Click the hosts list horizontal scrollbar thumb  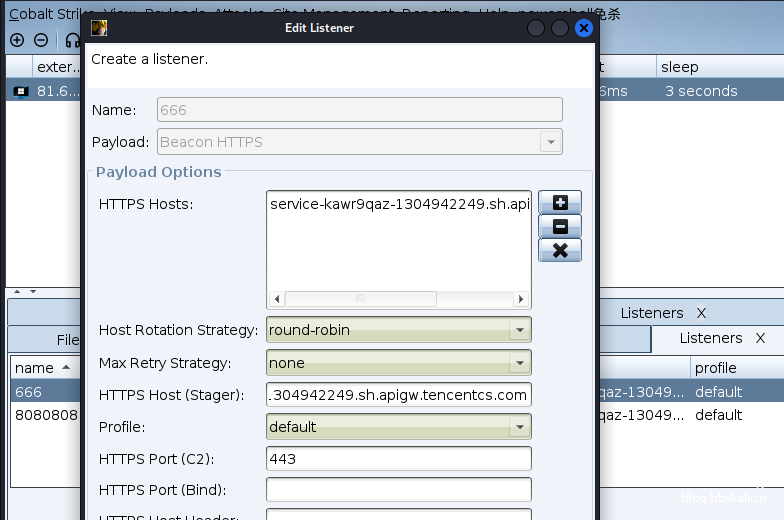click(360, 299)
